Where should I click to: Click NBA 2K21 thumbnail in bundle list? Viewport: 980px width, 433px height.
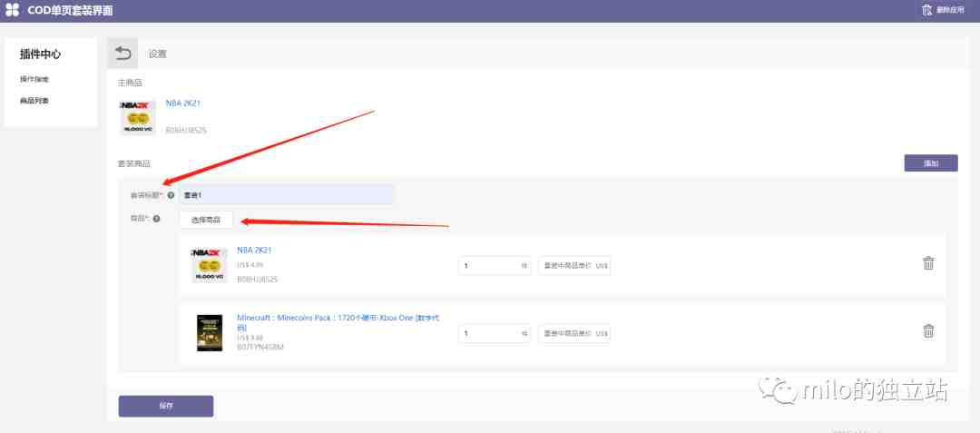(210, 265)
